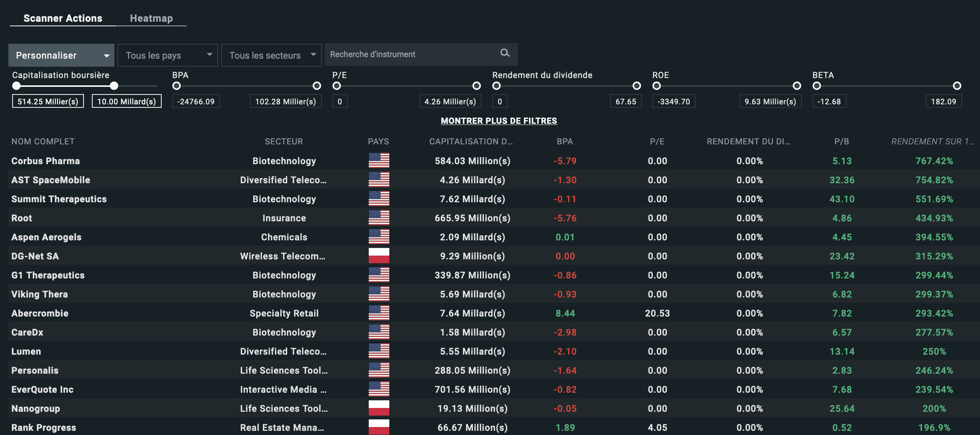Click the US flag in Corbus Pharma row
The width and height of the screenshot is (980, 435).
pos(379,160)
